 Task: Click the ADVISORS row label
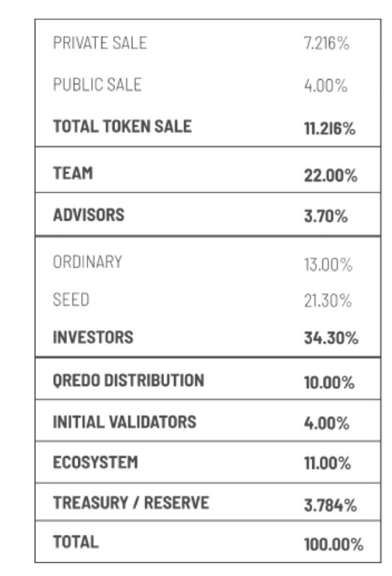(88, 215)
